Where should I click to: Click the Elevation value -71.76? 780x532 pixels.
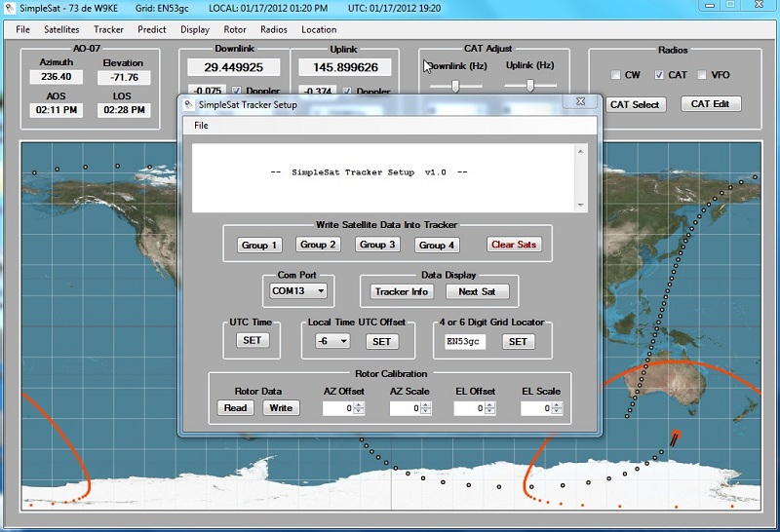coord(125,78)
